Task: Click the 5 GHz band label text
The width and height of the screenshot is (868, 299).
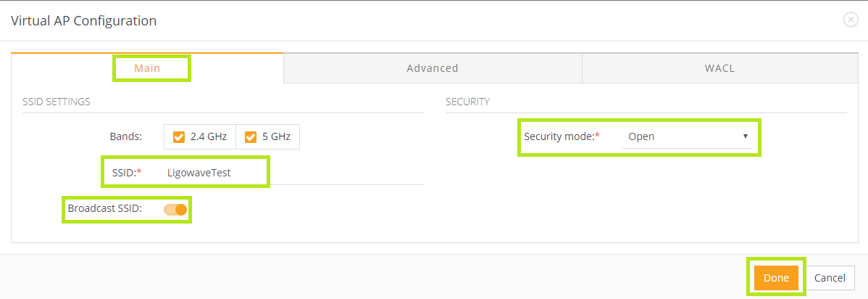Action: 277,136
